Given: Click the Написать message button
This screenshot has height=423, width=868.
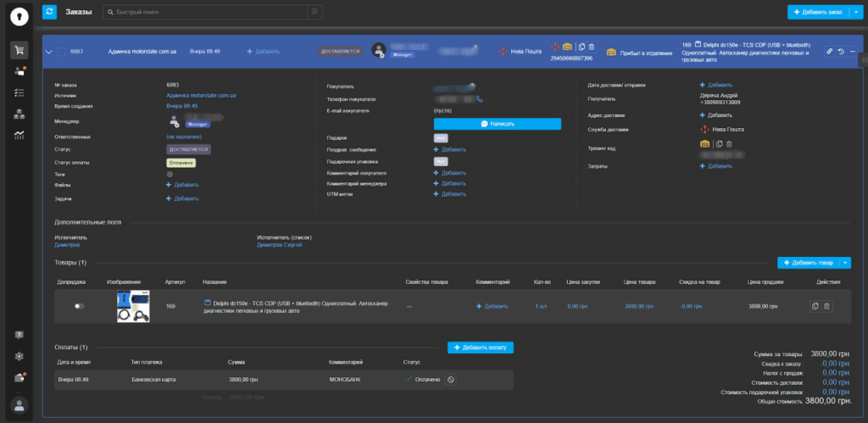Looking at the screenshot, I should click(x=497, y=124).
